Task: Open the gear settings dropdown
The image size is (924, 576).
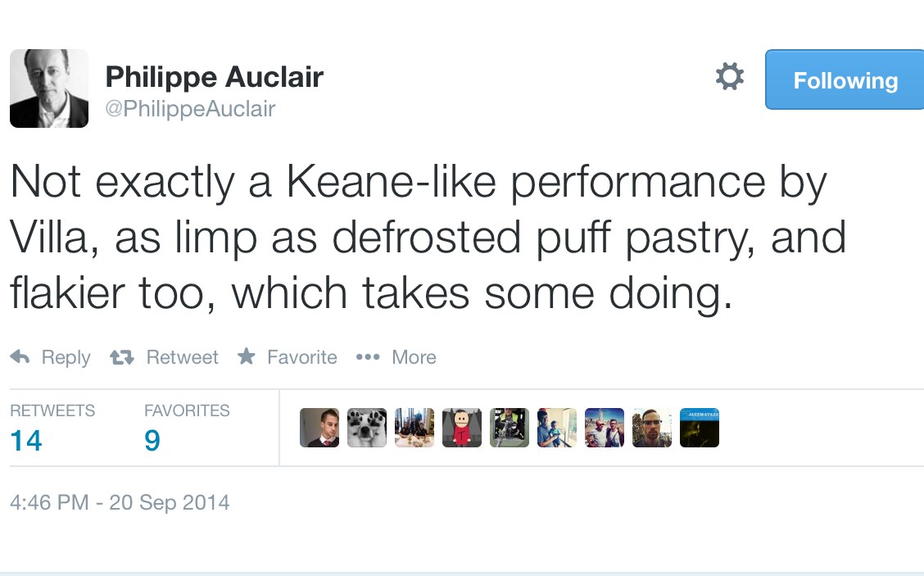Action: click(729, 78)
